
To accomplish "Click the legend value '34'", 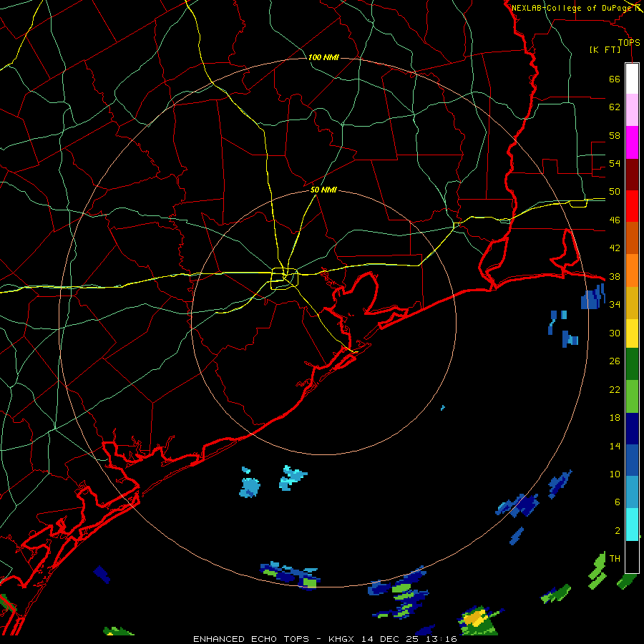I will point(615,305).
